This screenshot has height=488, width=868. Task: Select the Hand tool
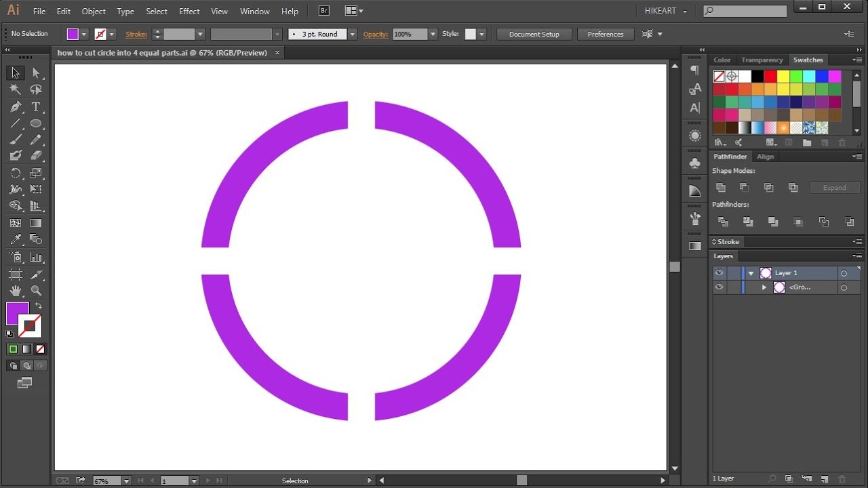coord(16,291)
